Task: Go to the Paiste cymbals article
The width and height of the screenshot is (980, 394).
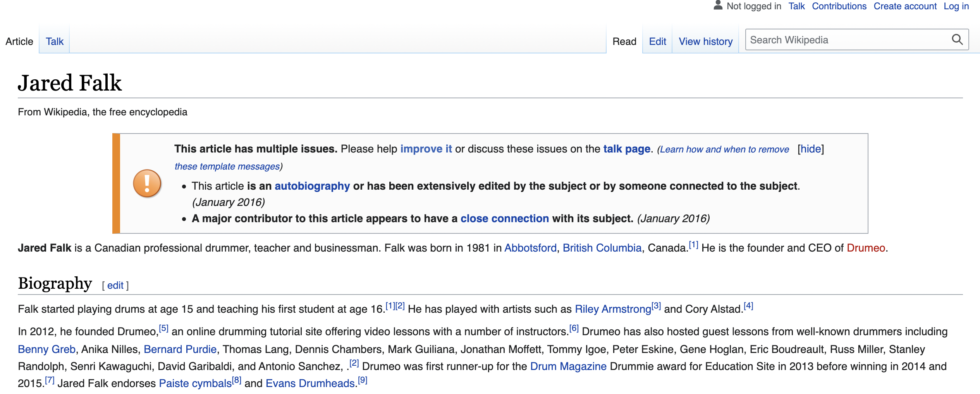Action: [195, 384]
